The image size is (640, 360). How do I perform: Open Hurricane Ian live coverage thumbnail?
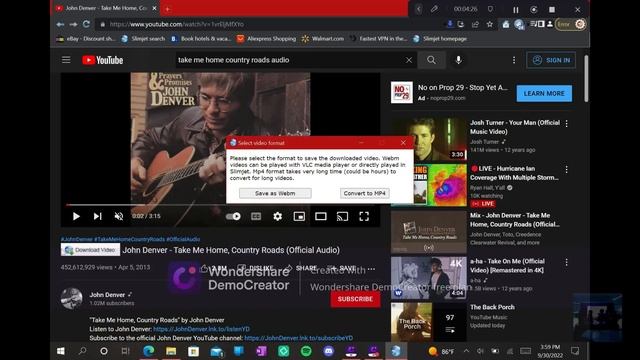[x=429, y=185]
